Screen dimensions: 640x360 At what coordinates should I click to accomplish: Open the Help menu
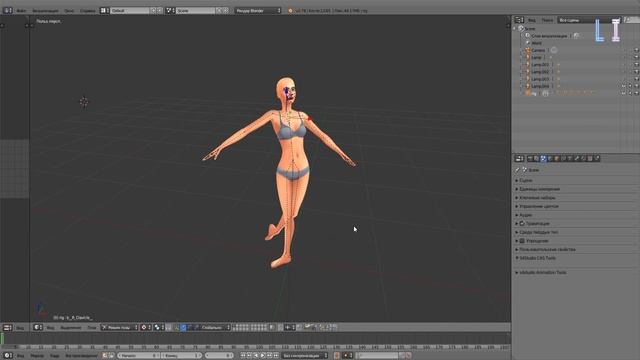(87, 11)
